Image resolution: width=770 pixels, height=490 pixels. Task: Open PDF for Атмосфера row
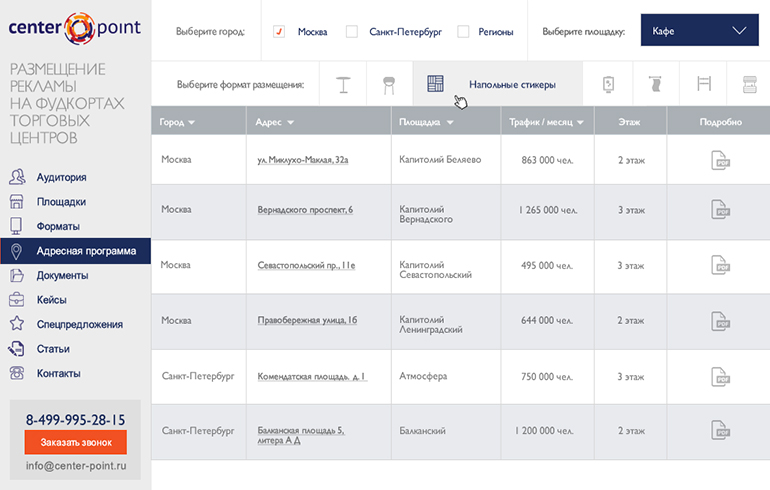(720, 377)
